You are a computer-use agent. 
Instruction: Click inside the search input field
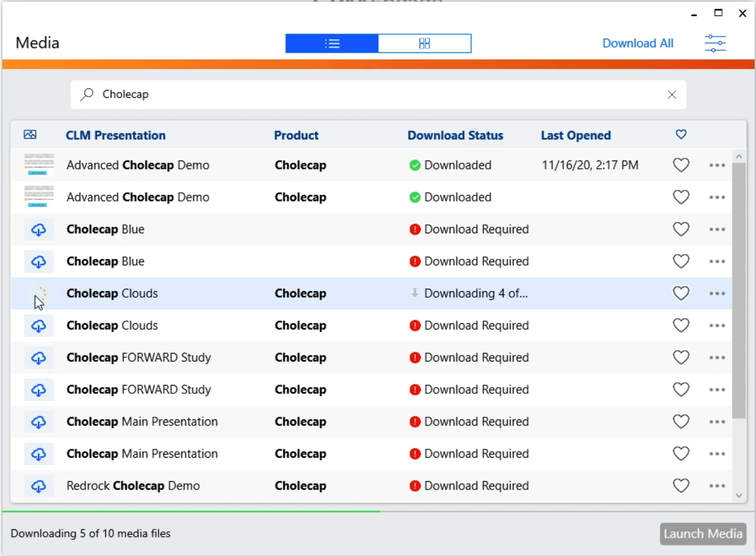coord(366,95)
